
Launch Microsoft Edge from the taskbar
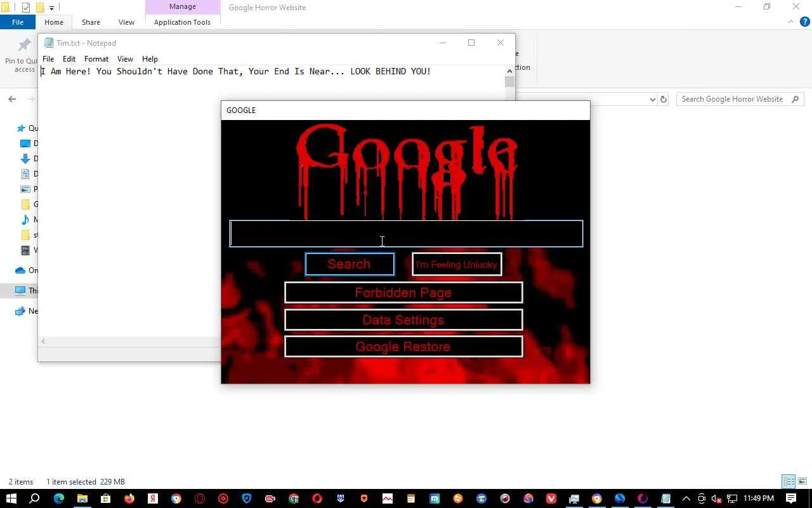coord(59,498)
